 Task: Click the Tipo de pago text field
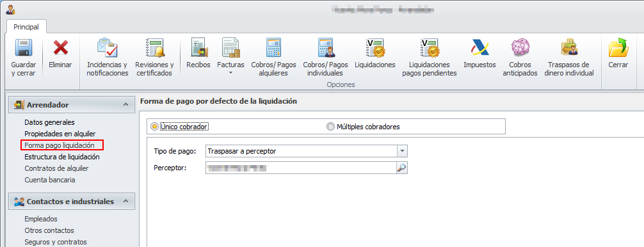click(302, 151)
